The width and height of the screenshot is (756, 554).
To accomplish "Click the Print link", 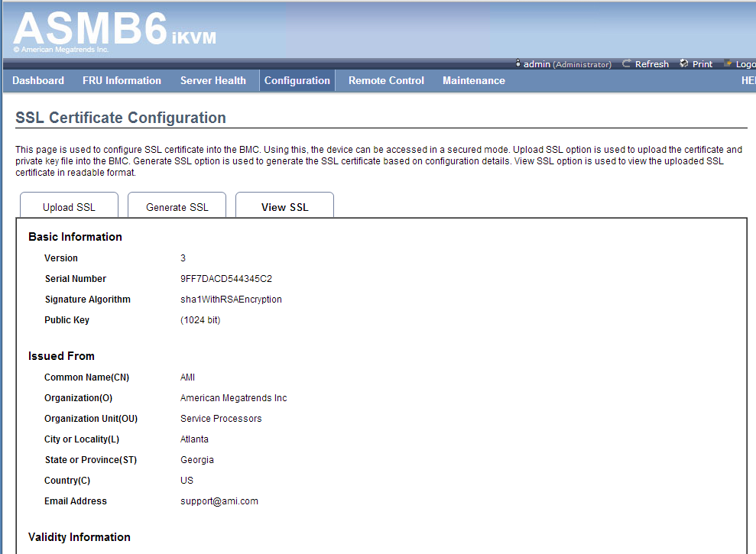I will [702, 64].
